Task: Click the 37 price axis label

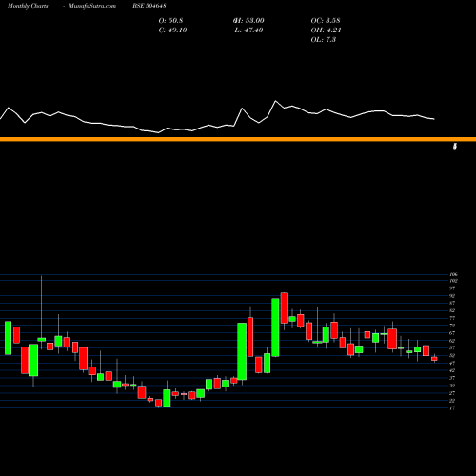Action: point(452,378)
